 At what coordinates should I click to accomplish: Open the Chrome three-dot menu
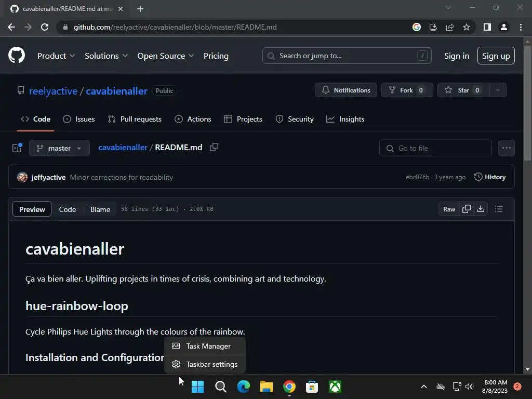click(x=521, y=27)
